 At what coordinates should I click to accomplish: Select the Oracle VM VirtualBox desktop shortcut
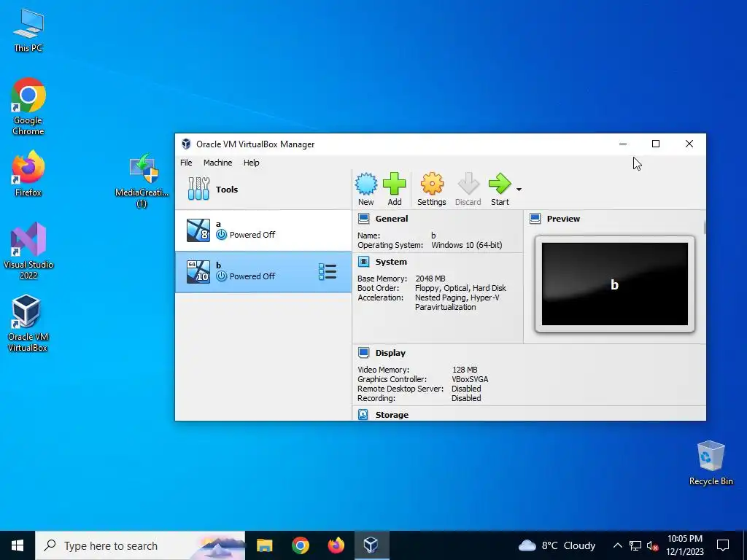[27, 323]
